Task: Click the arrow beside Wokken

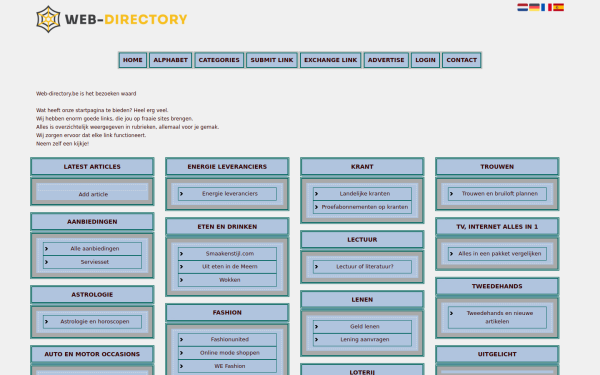Action: [x=181, y=280]
